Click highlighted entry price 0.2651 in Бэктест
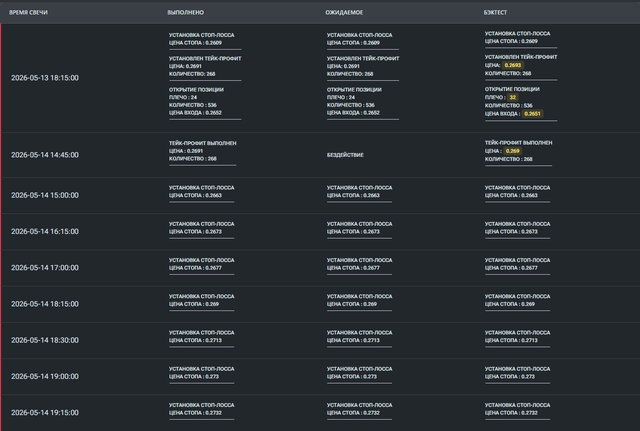 pyautogui.click(x=532, y=114)
